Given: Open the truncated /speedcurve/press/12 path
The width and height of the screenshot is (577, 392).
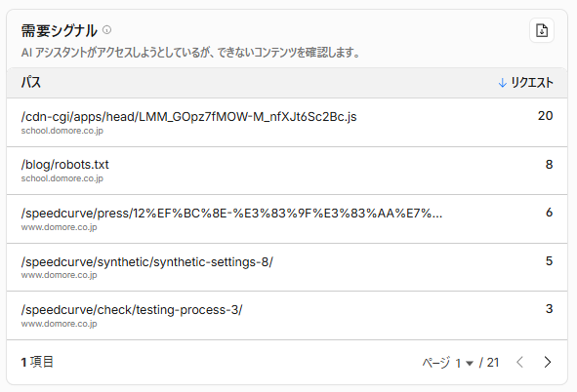Looking at the screenshot, I should coord(231,214).
